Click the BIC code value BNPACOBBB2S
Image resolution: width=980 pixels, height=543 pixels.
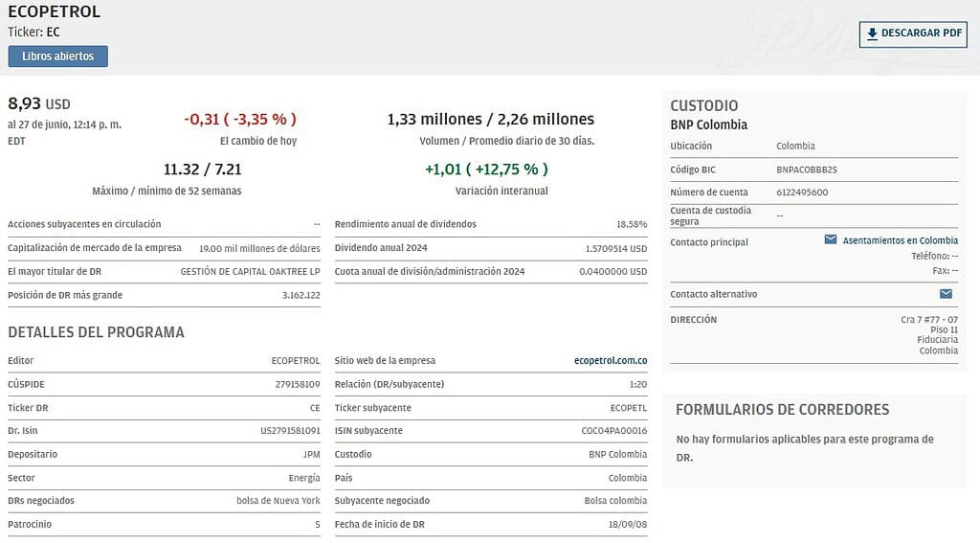pos(806,170)
